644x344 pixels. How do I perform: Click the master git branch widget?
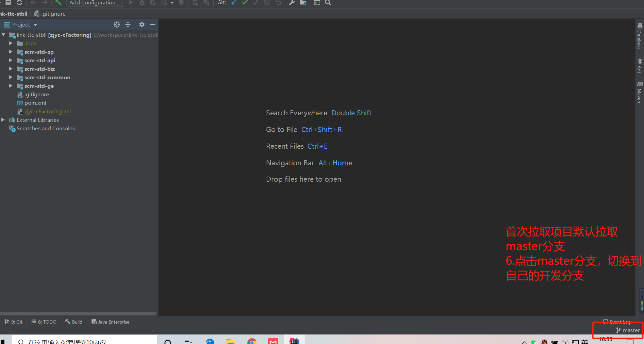tap(628, 330)
